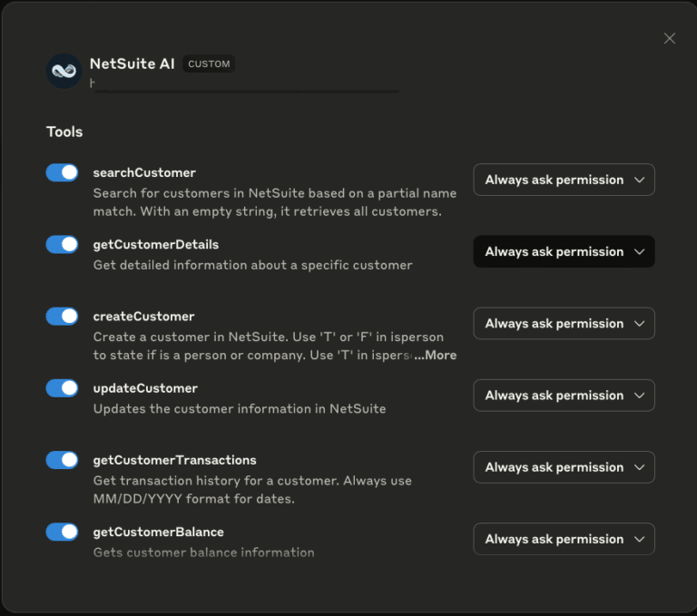The width and height of the screenshot is (697, 616).
Task: Toggle off the searchCustomer tool
Action: pyautogui.click(x=63, y=172)
